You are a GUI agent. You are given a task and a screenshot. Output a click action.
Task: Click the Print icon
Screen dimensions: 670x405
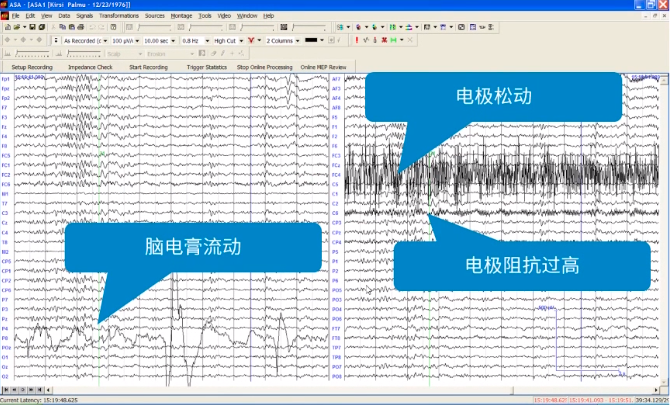(x=80, y=27)
